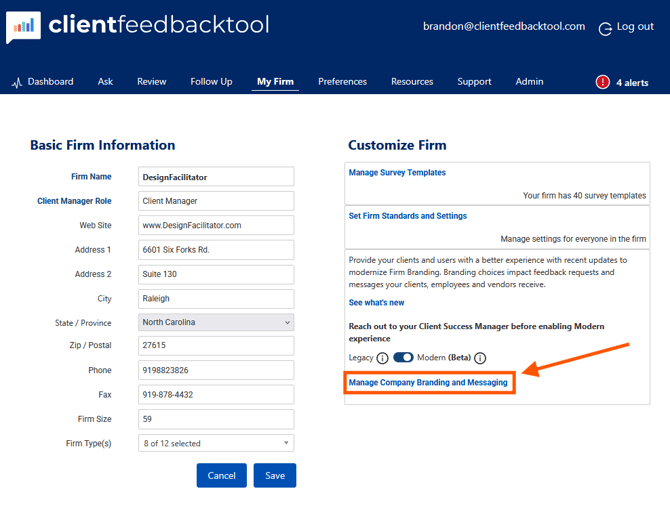
Task: Open Manage Company Branding and Messaging link
Action: click(x=428, y=382)
